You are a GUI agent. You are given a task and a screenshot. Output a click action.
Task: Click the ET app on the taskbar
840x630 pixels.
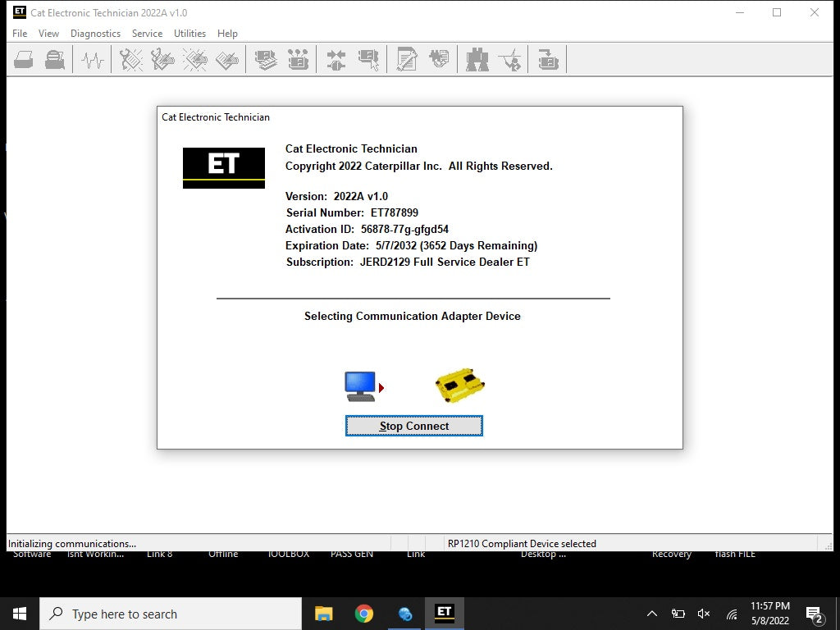pos(444,614)
